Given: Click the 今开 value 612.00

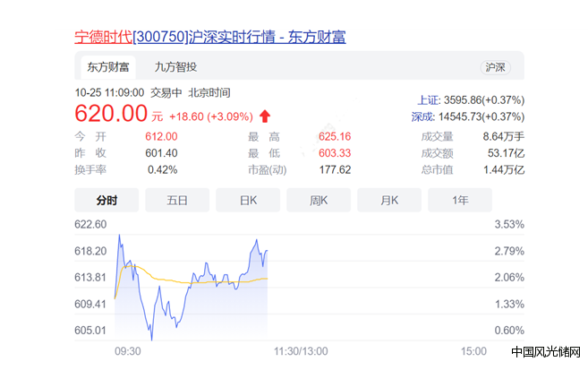Looking at the screenshot, I should 161,136.
